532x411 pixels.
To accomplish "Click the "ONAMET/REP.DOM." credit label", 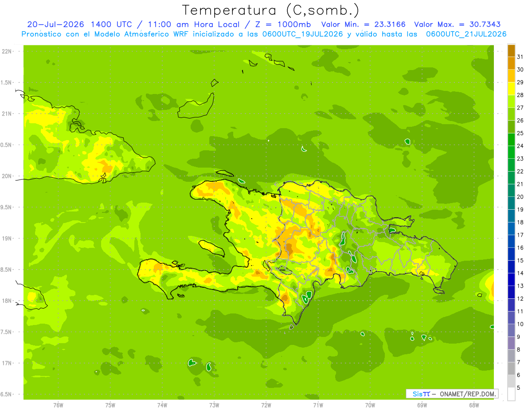I will pos(468,394).
